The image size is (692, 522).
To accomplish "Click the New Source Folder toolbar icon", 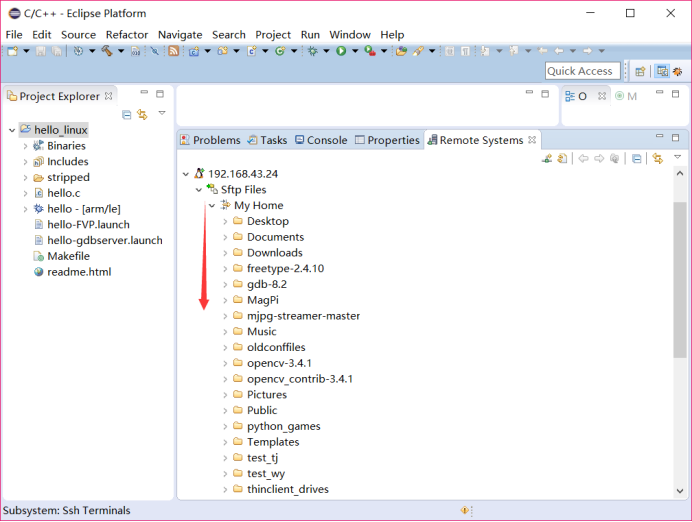I will [223, 51].
